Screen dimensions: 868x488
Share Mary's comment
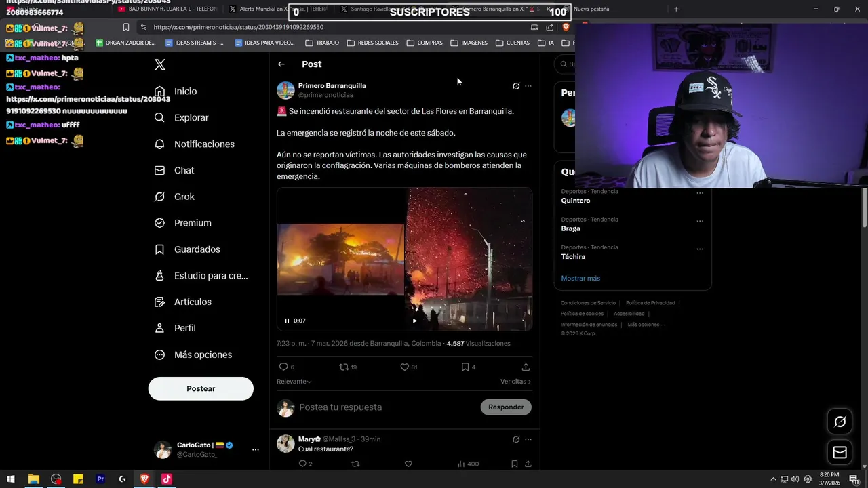pyautogui.click(x=528, y=464)
